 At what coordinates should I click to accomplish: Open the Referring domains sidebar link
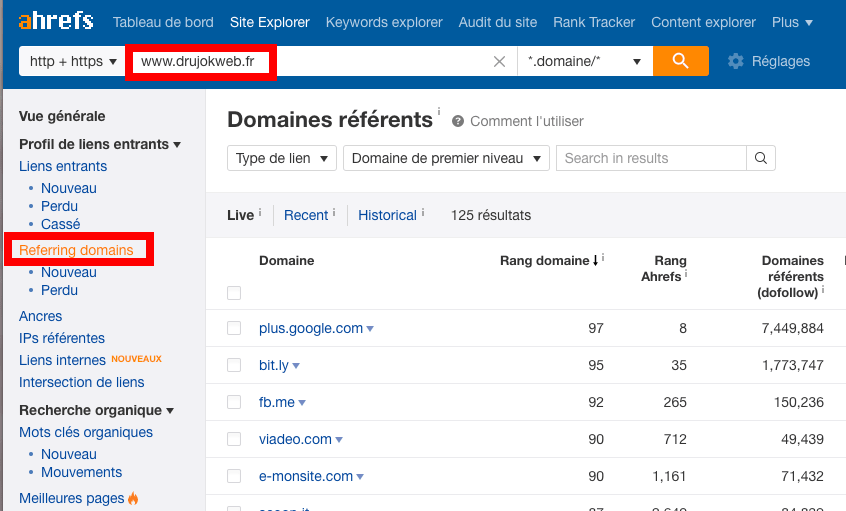(76, 250)
